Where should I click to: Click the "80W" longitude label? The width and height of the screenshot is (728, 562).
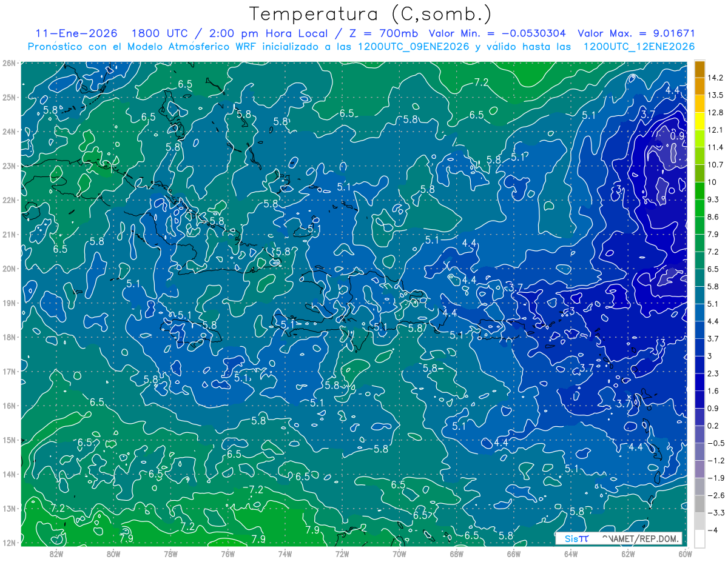[x=113, y=553]
